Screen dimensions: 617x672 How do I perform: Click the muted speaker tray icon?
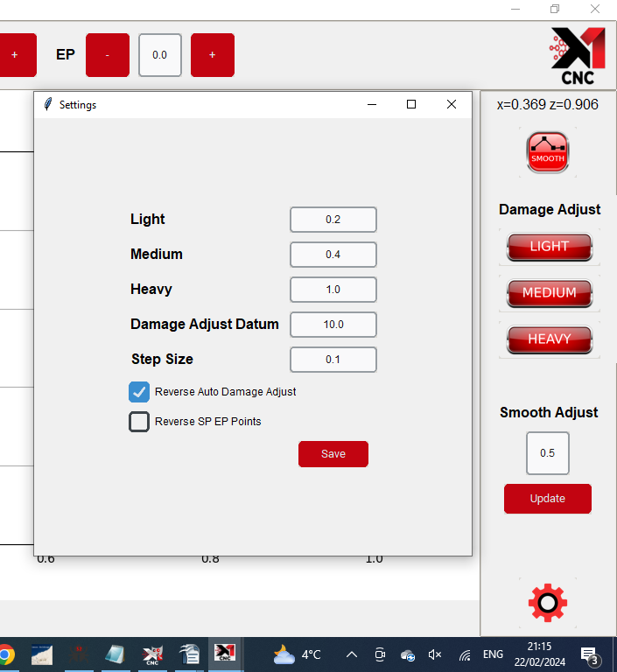435,654
